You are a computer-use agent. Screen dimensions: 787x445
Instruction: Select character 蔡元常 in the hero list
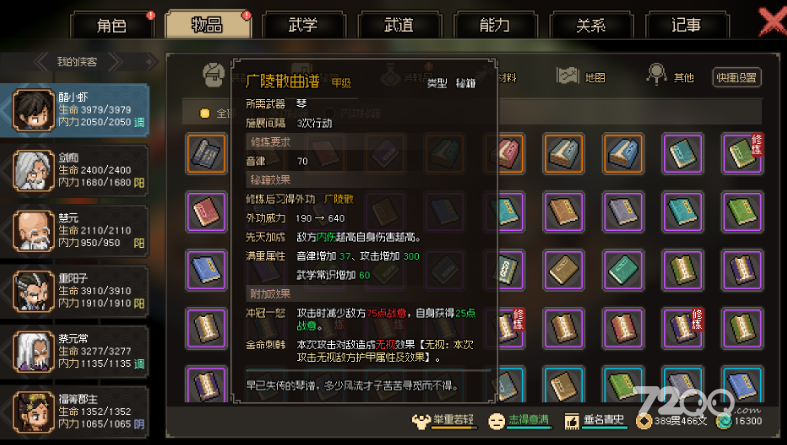coord(74,351)
